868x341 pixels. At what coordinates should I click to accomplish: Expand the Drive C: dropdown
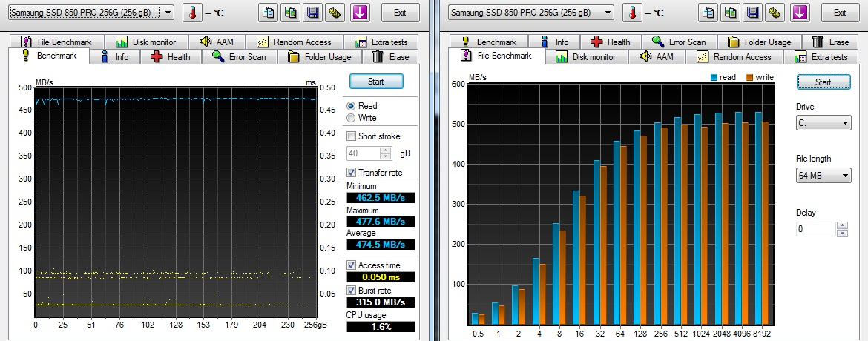823,124
